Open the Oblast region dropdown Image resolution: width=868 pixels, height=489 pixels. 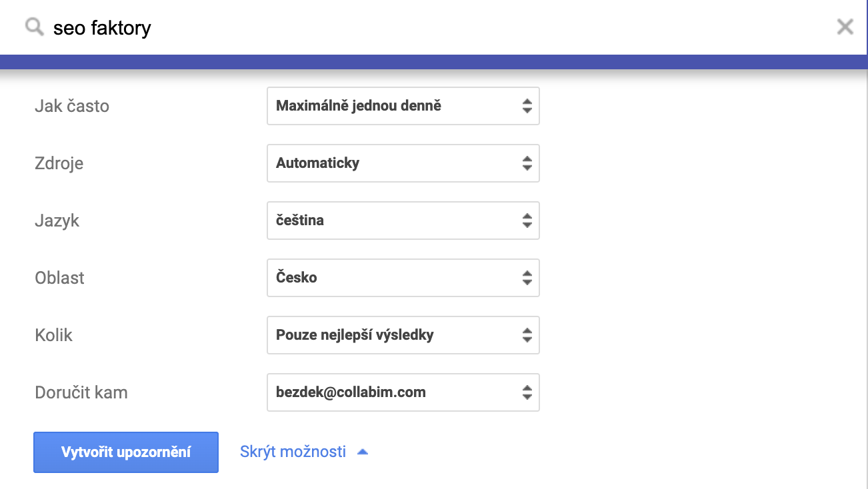tap(403, 278)
